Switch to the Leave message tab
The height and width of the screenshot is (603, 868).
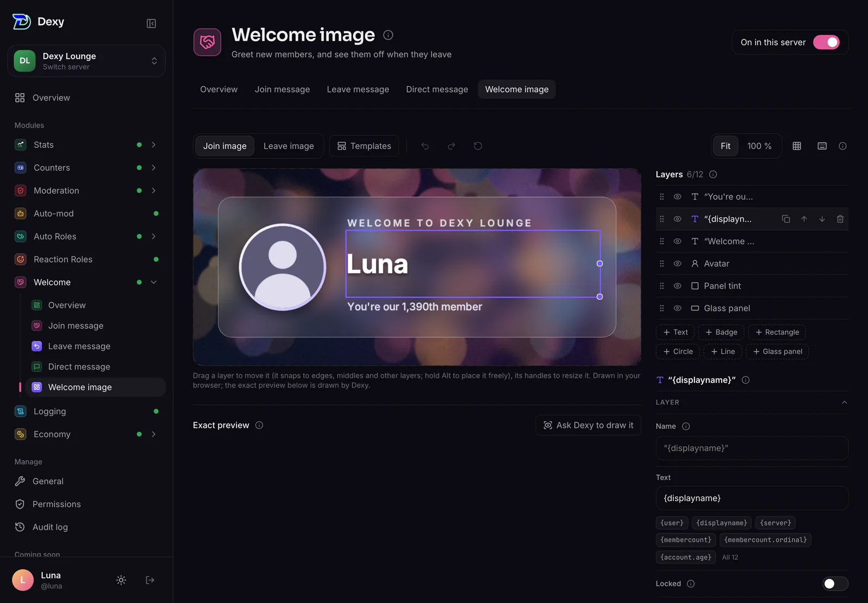pyautogui.click(x=358, y=90)
